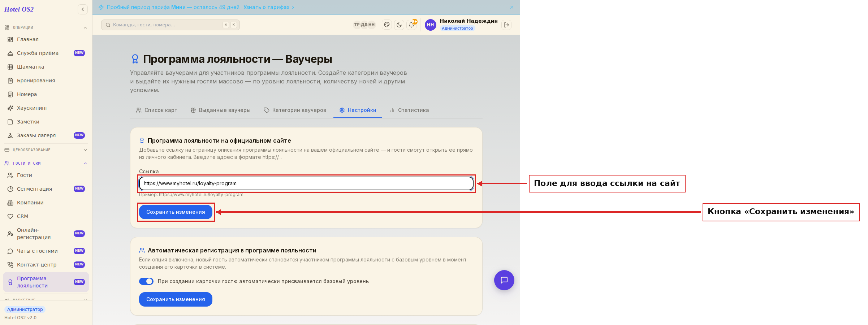Open the theme palette icon
The image size is (868, 325).
tap(387, 25)
